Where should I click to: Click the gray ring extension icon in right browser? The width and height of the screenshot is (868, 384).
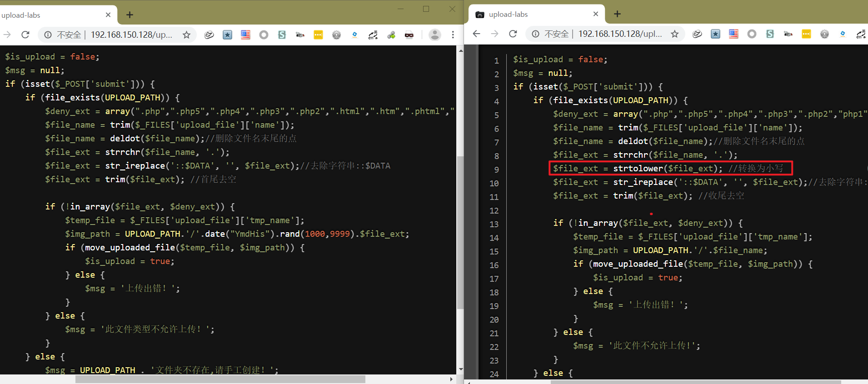(752, 34)
